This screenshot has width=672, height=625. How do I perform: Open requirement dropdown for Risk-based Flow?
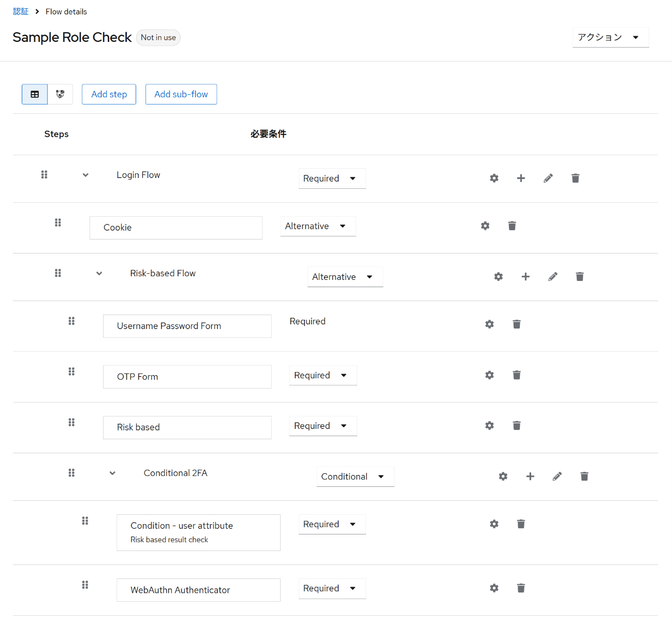point(345,277)
